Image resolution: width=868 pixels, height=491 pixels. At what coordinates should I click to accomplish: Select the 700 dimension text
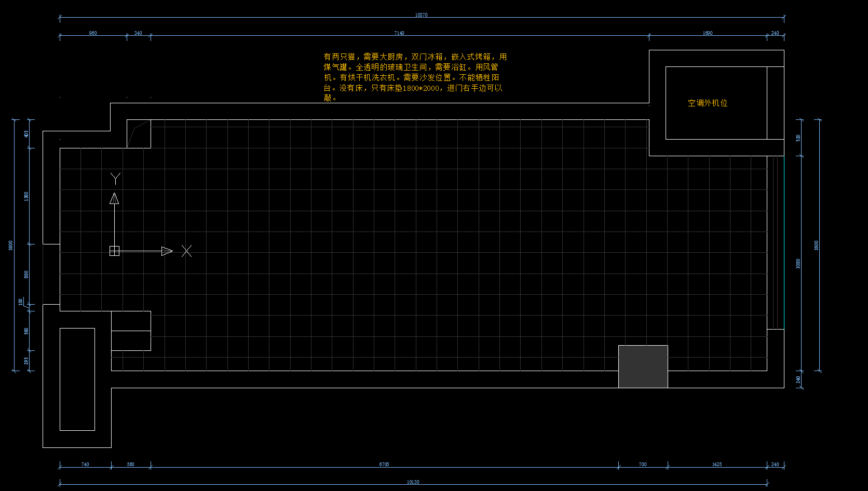(643, 465)
